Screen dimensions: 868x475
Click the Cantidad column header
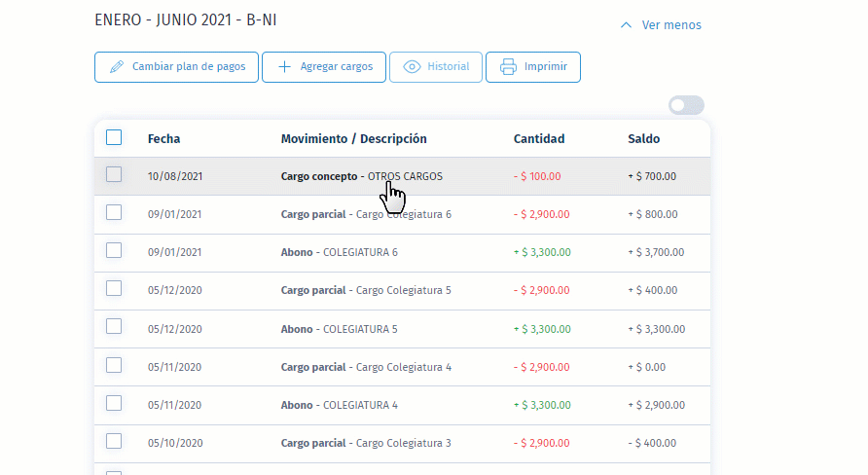point(539,139)
